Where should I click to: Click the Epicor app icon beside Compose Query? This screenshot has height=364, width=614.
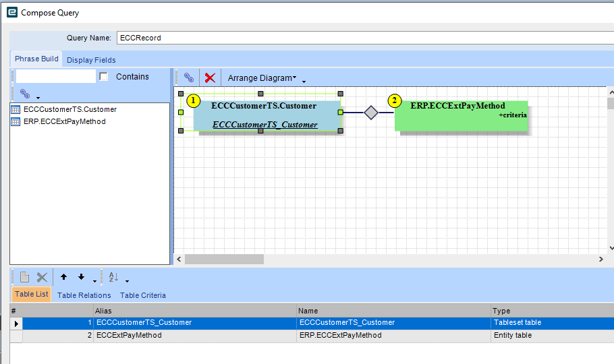(x=12, y=12)
